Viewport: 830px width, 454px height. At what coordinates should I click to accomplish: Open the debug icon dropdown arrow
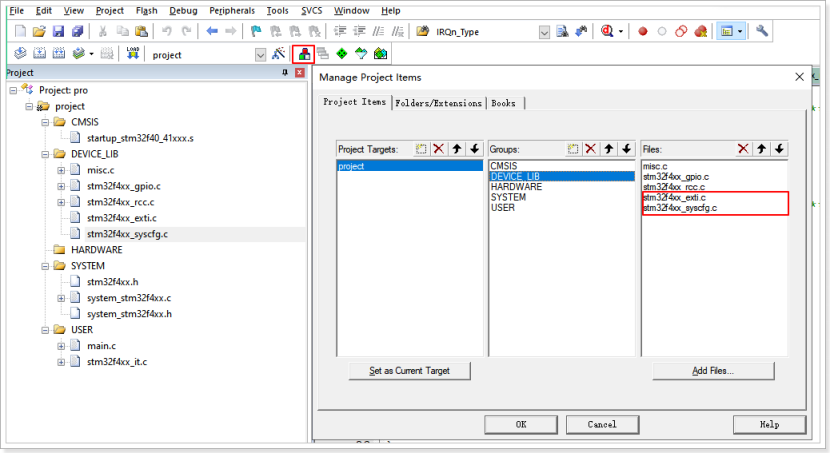pos(620,31)
